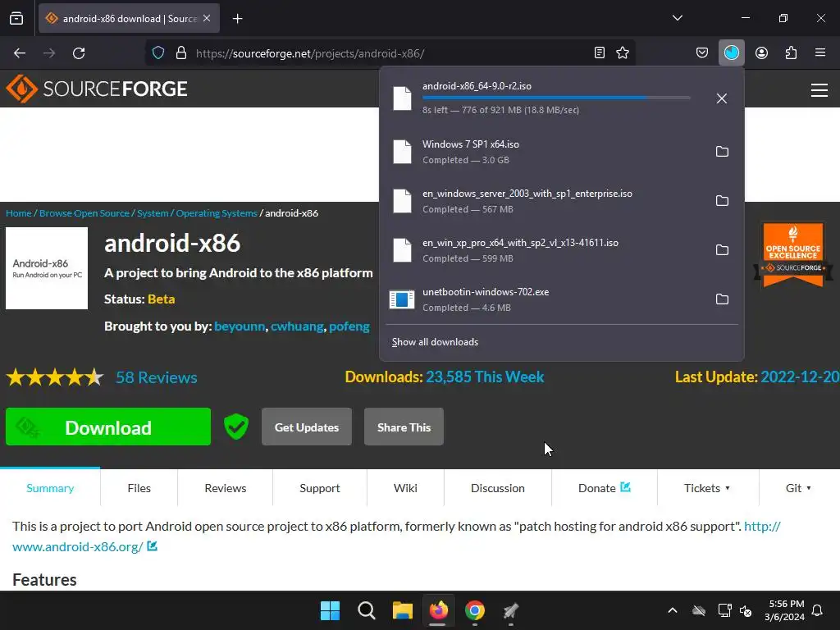
Task: Open Firefox application hamburger menu
Action: pos(820,52)
